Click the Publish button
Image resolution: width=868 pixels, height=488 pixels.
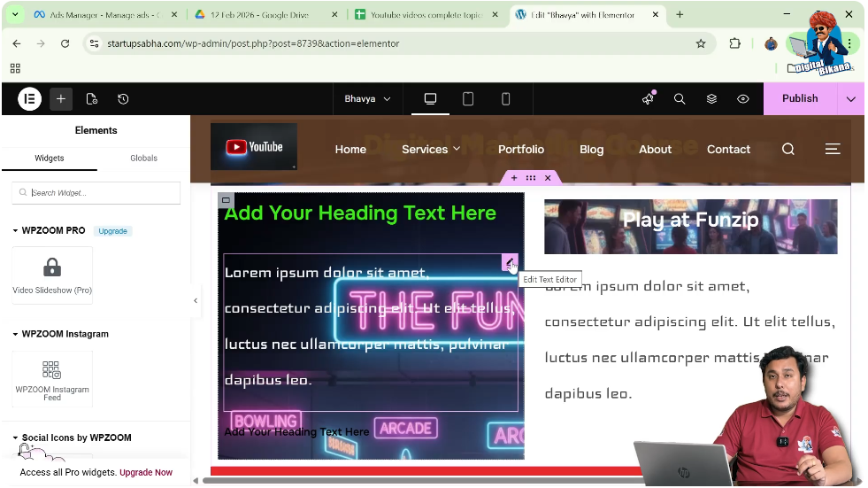pos(799,99)
